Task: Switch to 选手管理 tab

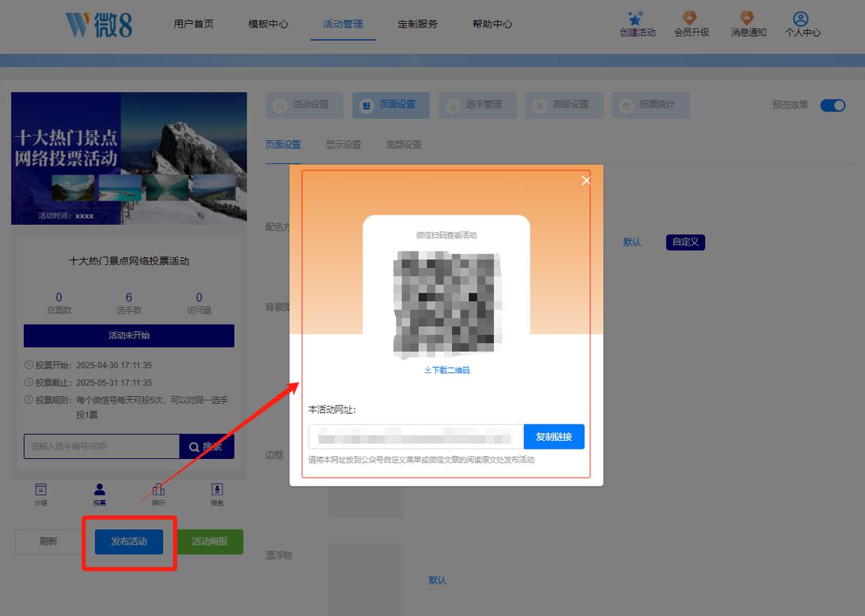Action: (477, 105)
